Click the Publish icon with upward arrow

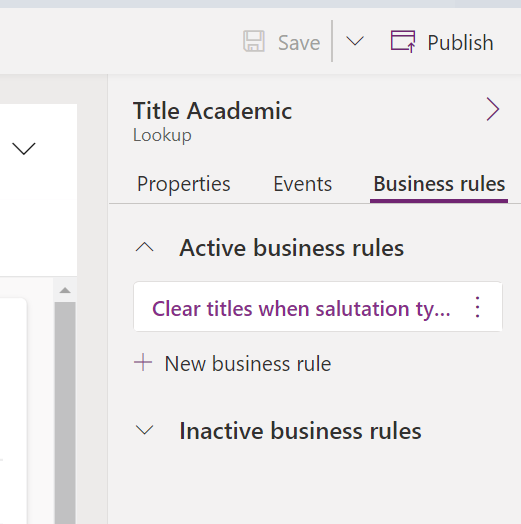[x=403, y=41]
